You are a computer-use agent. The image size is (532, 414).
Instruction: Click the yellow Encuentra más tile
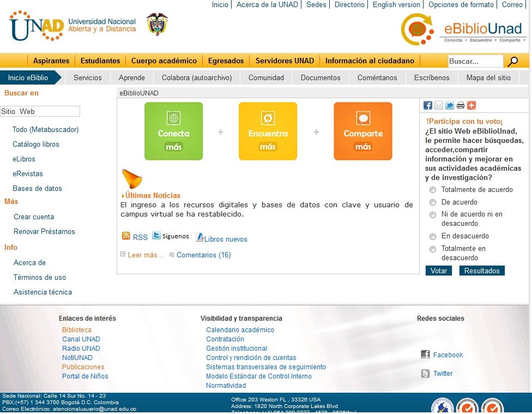coord(268,131)
